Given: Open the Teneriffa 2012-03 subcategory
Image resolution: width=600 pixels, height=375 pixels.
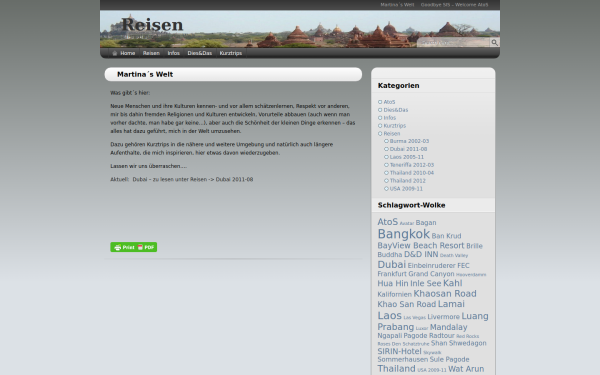Looking at the screenshot, I should (x=412, y=165).
